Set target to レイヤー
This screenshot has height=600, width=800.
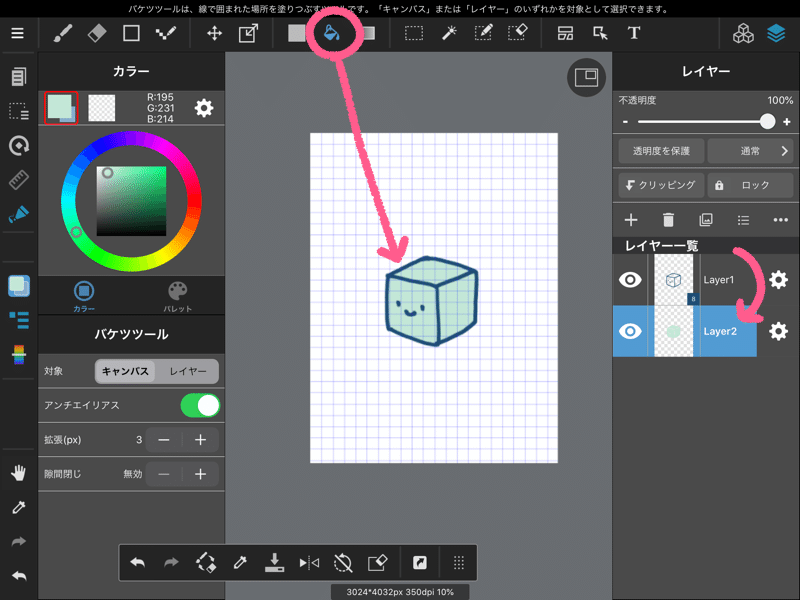click(x=188, y=371)
